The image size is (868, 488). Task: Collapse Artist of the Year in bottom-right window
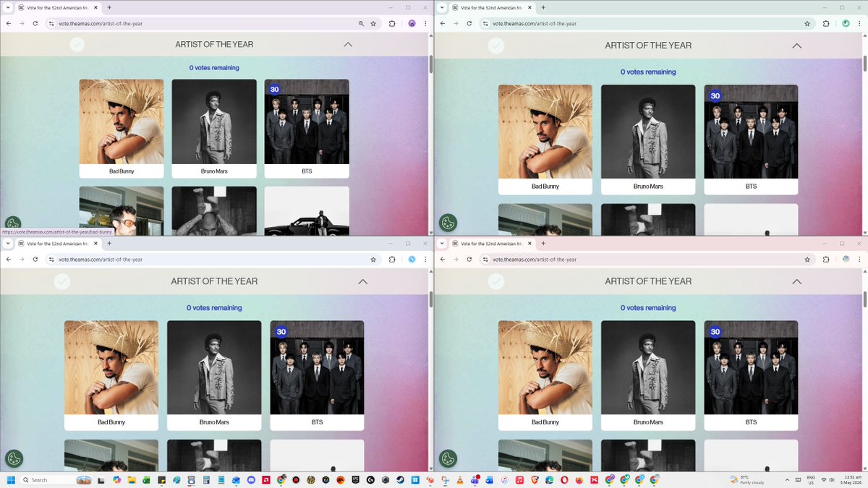[796, 281]
